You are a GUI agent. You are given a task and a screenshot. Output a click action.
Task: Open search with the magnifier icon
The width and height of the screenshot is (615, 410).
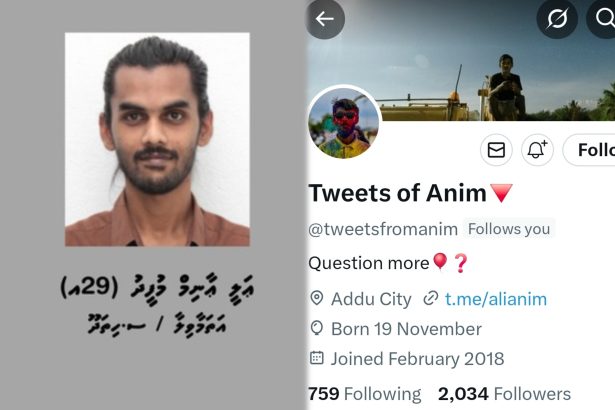(x=603, y=18)
